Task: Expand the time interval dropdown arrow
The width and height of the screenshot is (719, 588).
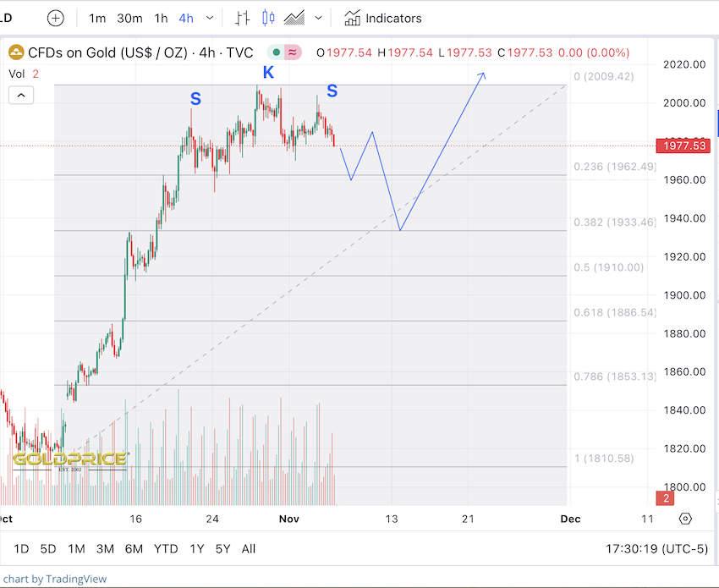Action: (x=210, y=18)
